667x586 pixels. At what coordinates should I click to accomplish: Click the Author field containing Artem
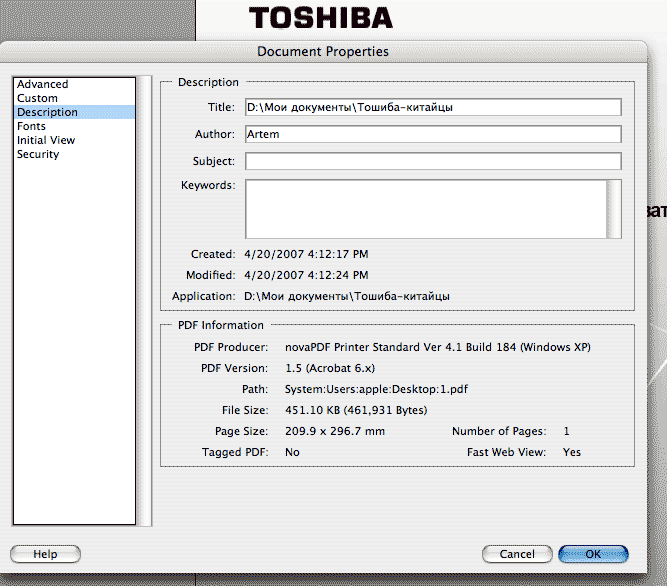coord(433,134)
